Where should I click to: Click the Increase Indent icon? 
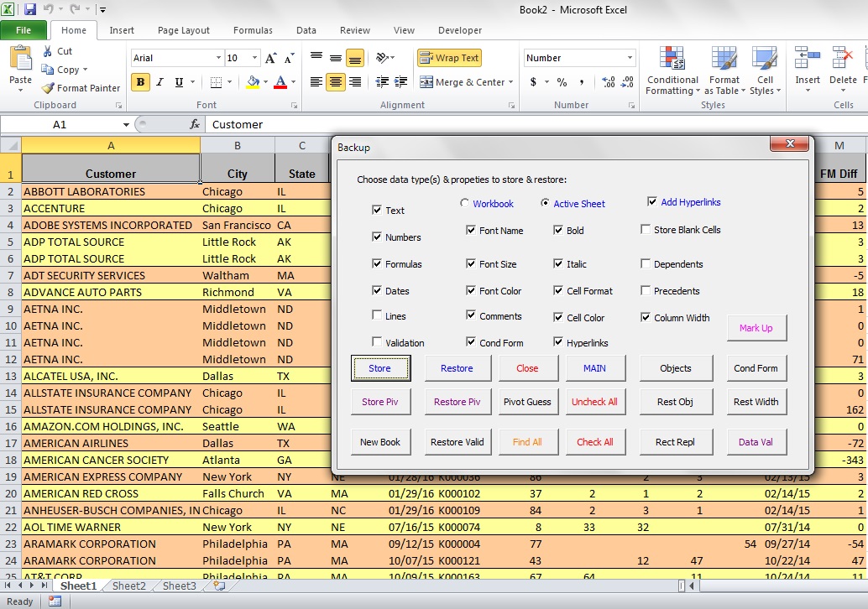pyautogui.click(x=400, y=82)
